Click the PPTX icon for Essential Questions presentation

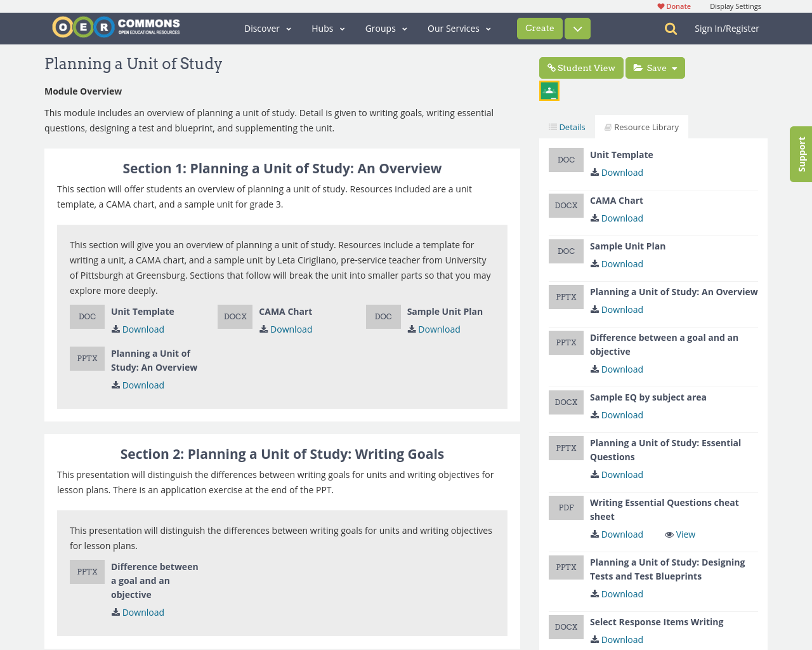click(565, 448)
